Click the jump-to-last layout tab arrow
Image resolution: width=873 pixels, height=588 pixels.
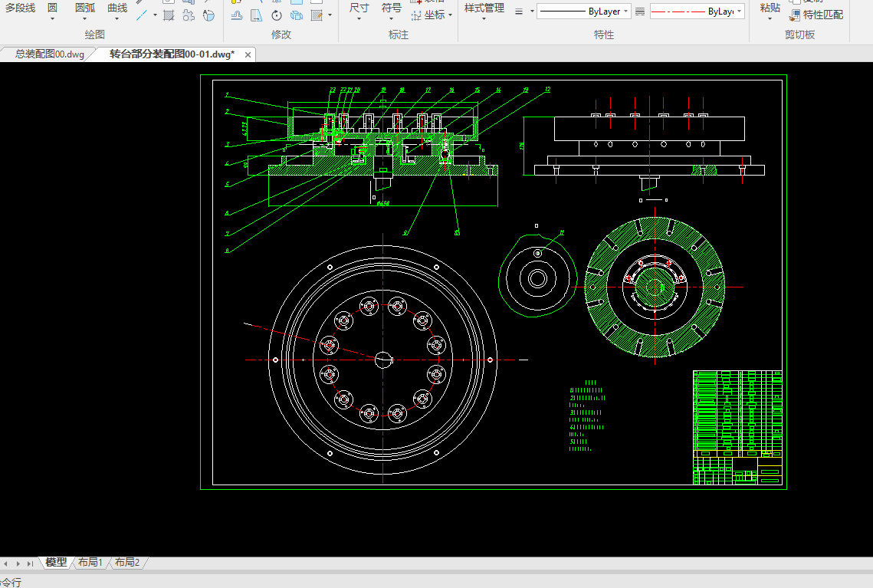(x=30, y=563)
